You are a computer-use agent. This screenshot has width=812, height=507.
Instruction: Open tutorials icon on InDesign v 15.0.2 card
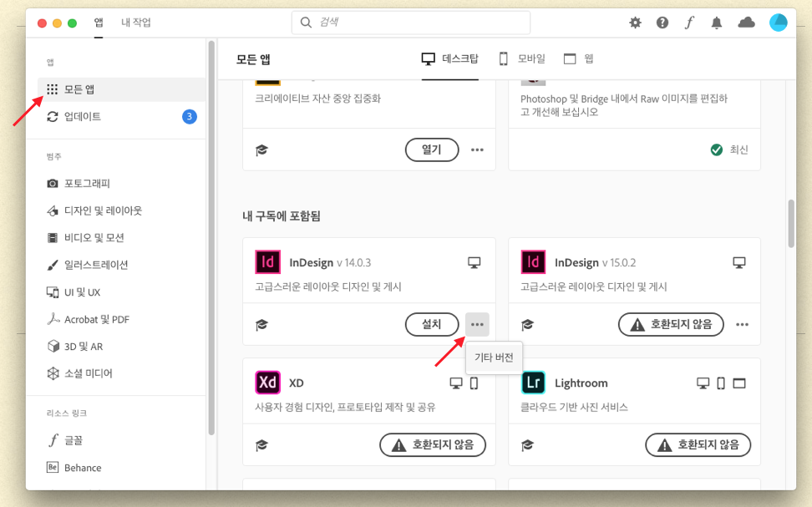pyautogui.click(x=528, y=325)
